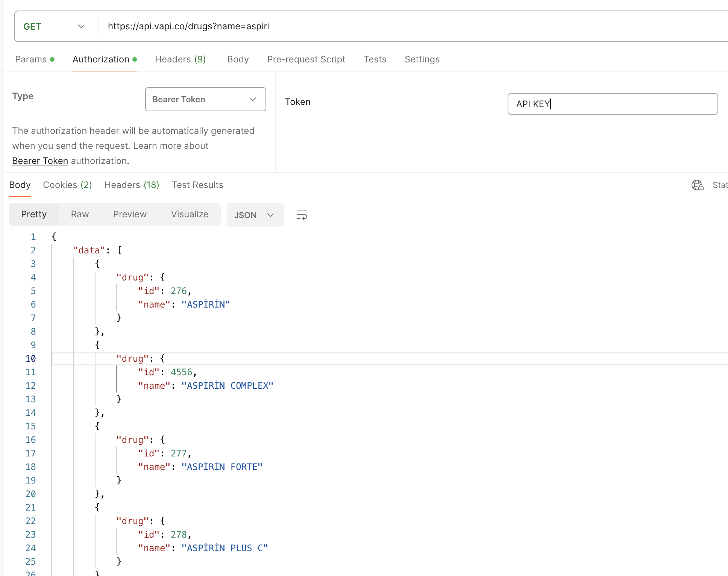728x576 pixels.
Task: Select the Visualize response view
Action: (190, 214)
